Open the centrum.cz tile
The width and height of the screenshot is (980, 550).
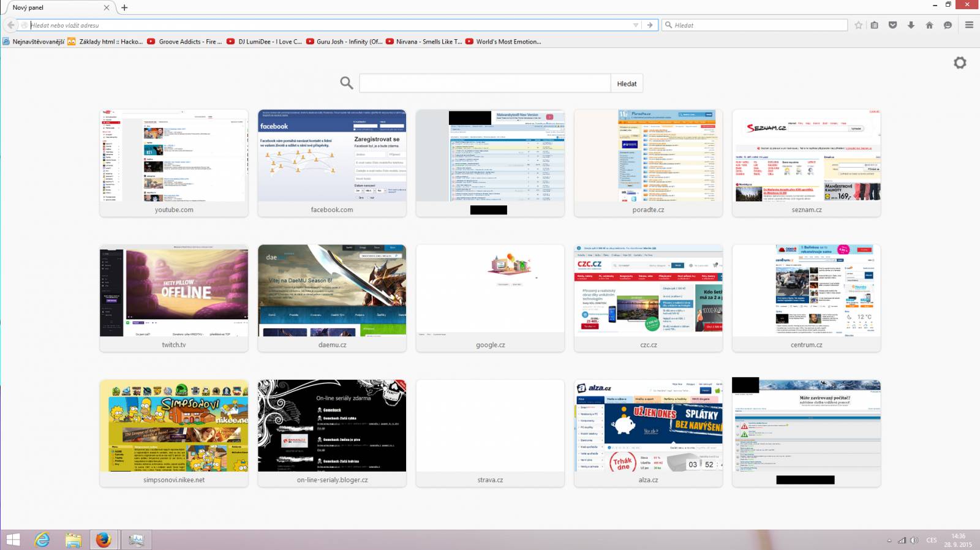tap(807, 298)
